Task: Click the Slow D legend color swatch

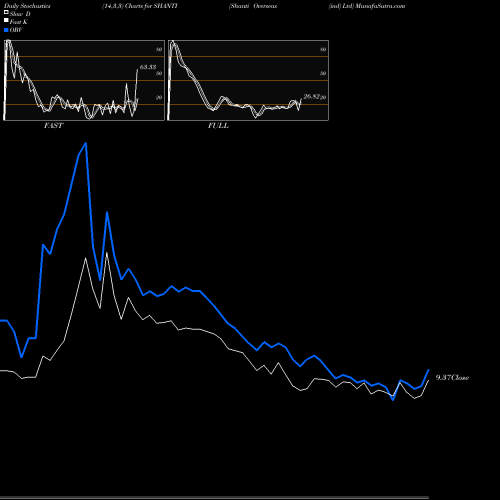Action: pyautogui.click(x=6, y=12)
